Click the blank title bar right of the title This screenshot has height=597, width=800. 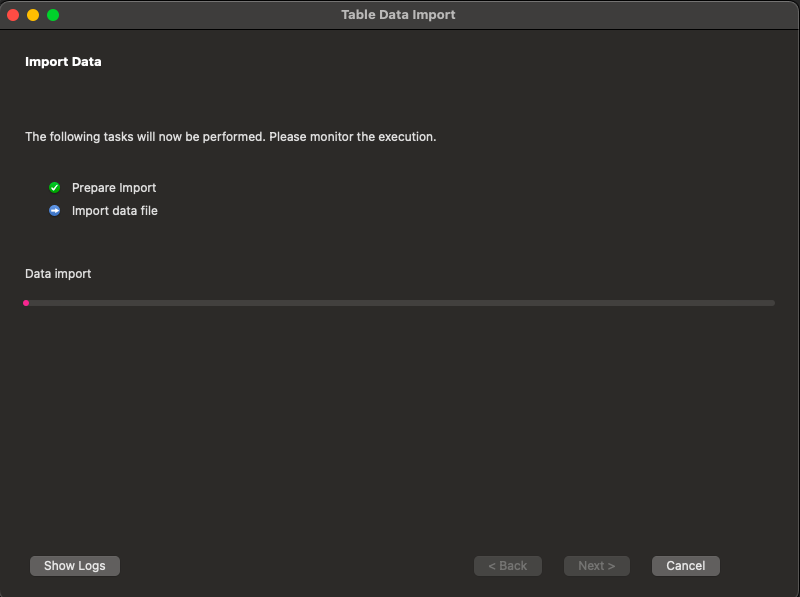pos(620,15)
